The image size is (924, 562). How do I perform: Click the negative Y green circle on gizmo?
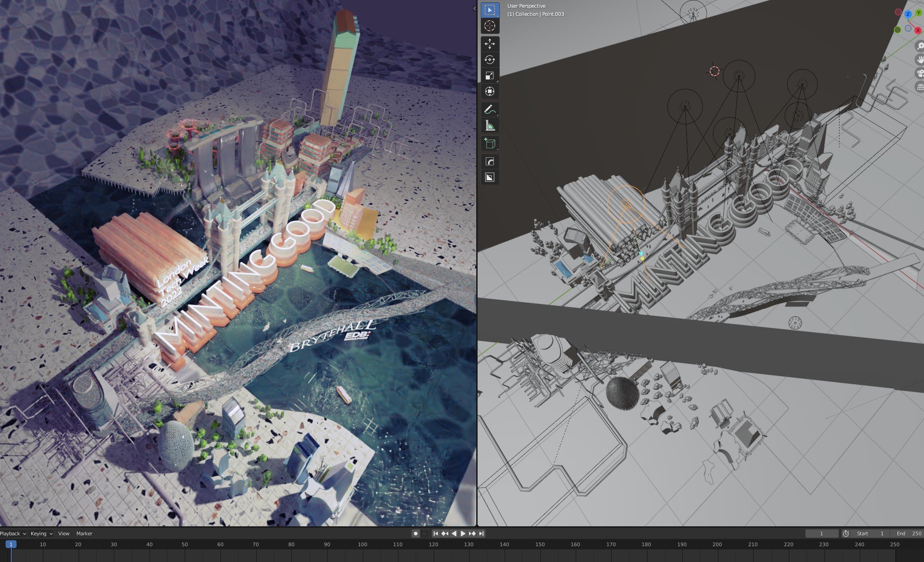897,29
